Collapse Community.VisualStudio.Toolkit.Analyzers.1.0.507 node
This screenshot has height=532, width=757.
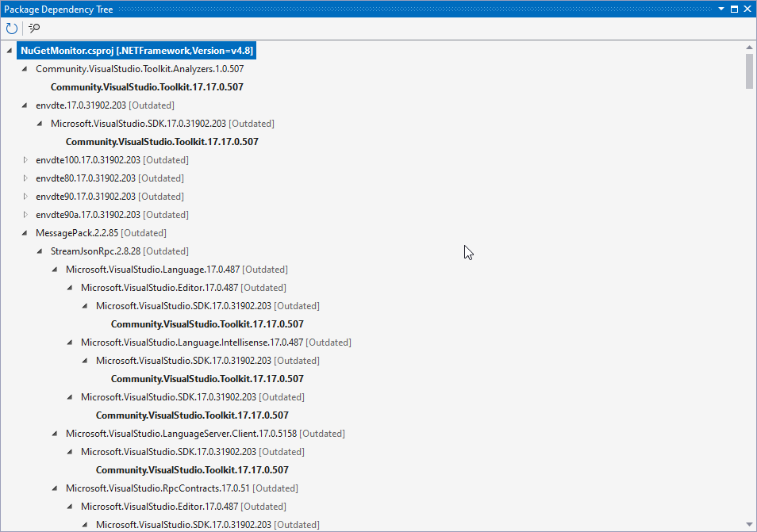click(x=25, y=69)
